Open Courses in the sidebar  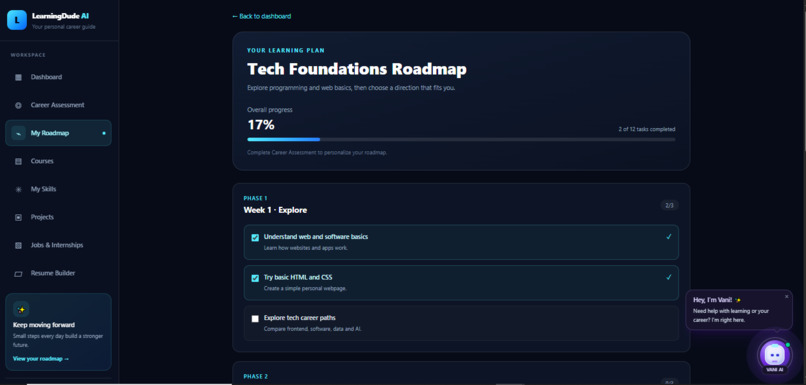click(58, 161)
